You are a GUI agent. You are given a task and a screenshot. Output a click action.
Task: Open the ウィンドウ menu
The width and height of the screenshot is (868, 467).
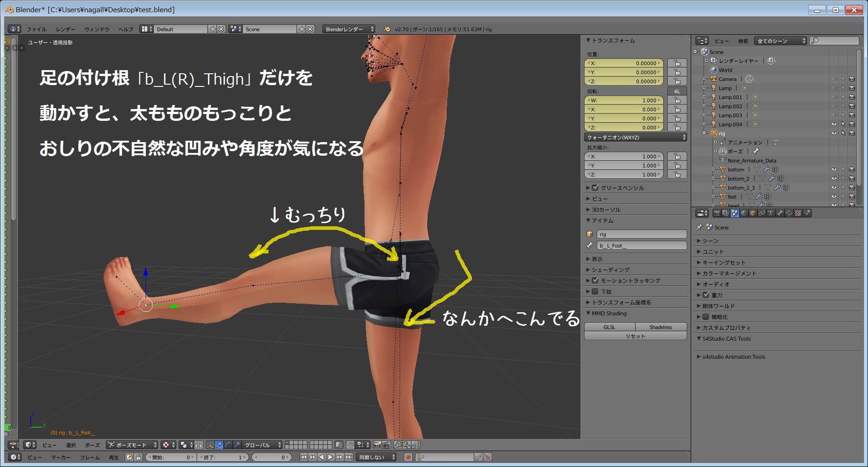(97, 29)
